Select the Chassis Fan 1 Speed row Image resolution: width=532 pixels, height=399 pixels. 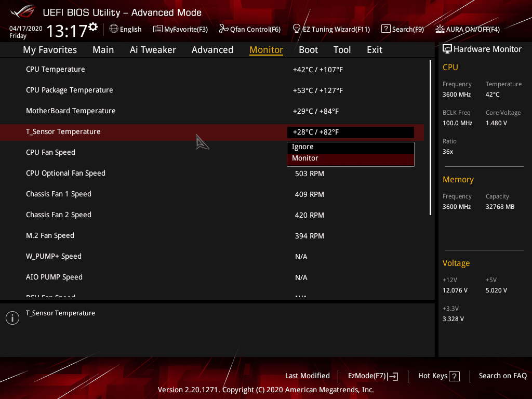coord(212,194)
